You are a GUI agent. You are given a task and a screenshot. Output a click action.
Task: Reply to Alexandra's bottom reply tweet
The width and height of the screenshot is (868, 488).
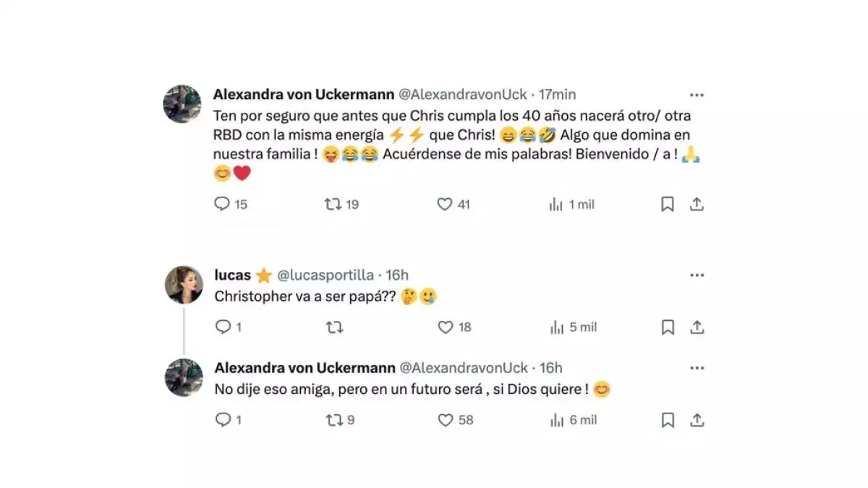(x=222, y=420)
